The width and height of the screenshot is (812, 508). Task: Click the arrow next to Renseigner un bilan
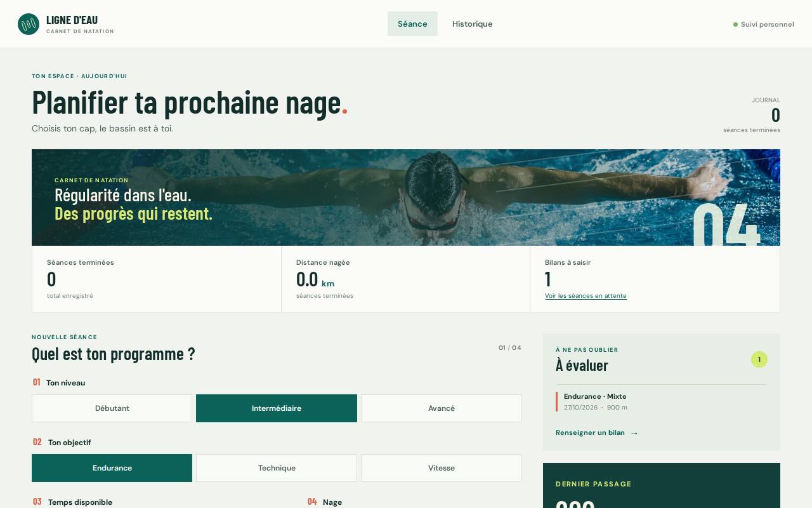coord(634,433)
